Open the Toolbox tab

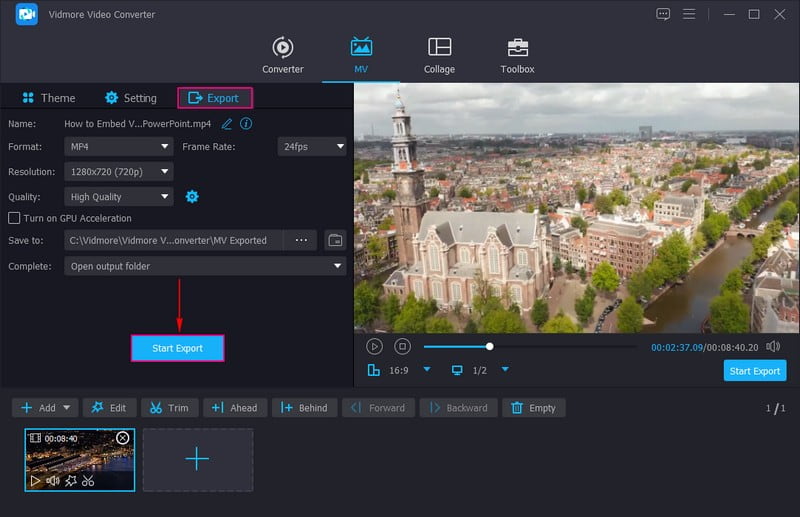[517, 55]
